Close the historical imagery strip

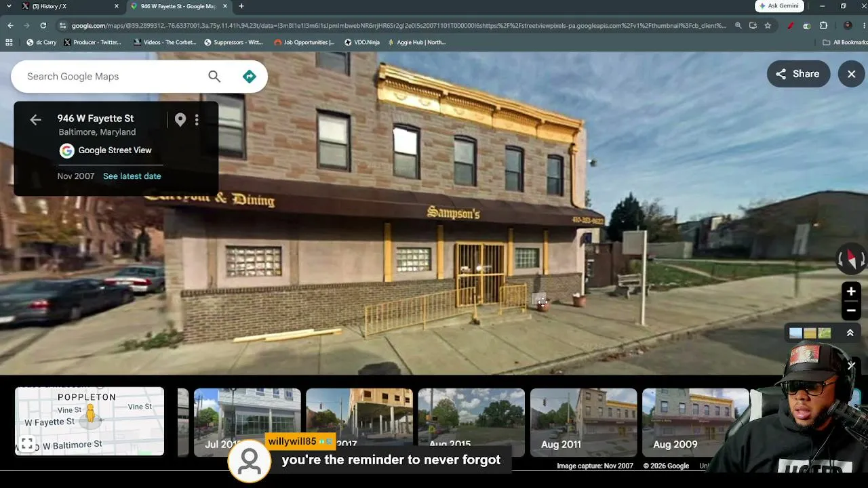(852, 366)
